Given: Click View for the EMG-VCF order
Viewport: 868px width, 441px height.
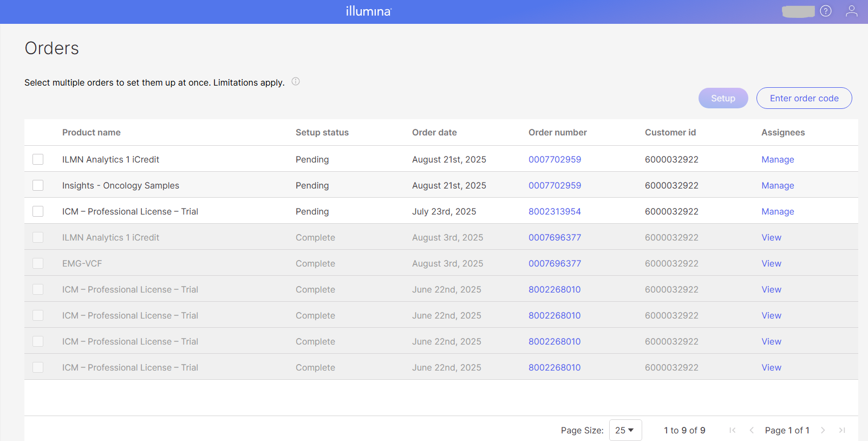Looking at the screenshot, I should pyautogui.click(x=771, y=263).
